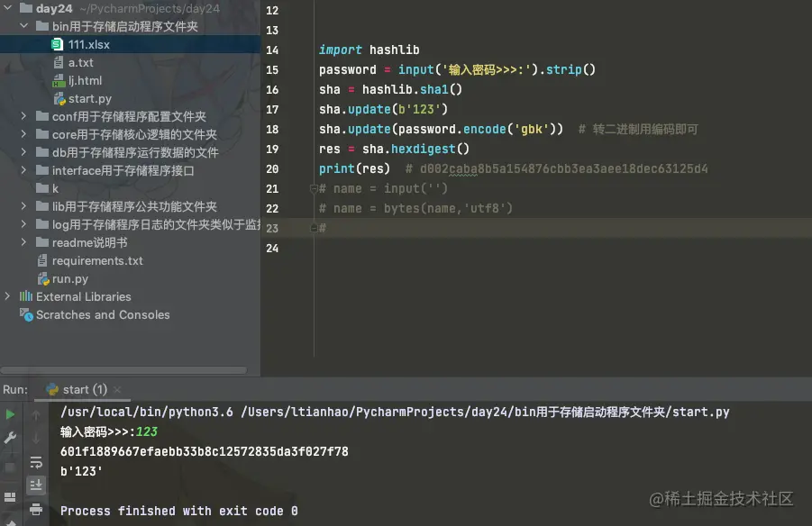The image size is (812, 526).
Task: Expand the log用于存储程序日志 folder
Action: click(23, 224)
